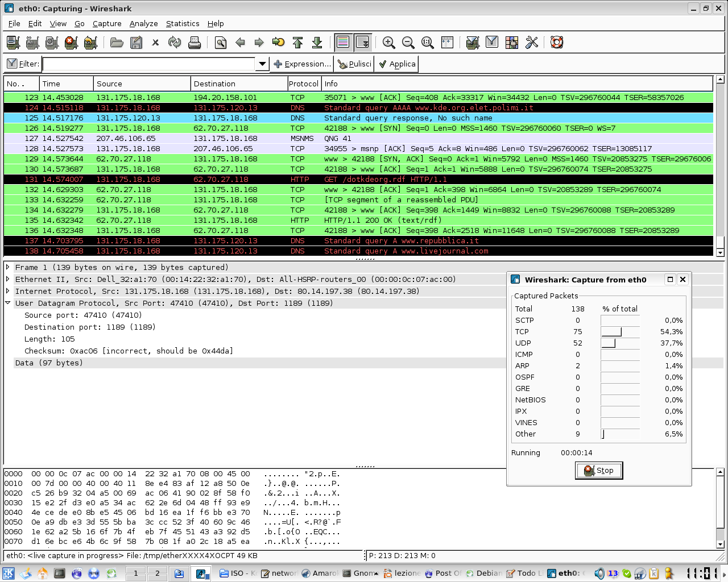Image resolution: width=728 pixels, height=582 pixels.
Task: Stop capture in the eth0 dialog
Action: [x=599, y=470]
